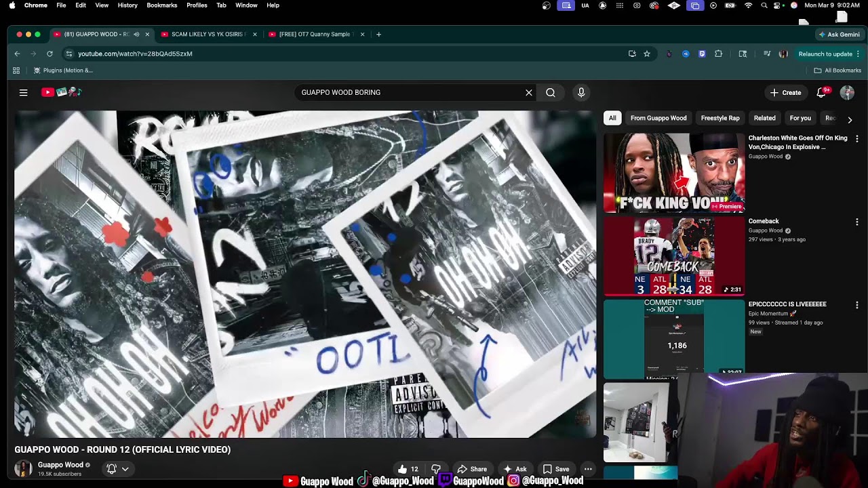Image resolution: width=868 pixels, height=488 pixels.
Task: Select the For you chip
Action: click(800, 118)
